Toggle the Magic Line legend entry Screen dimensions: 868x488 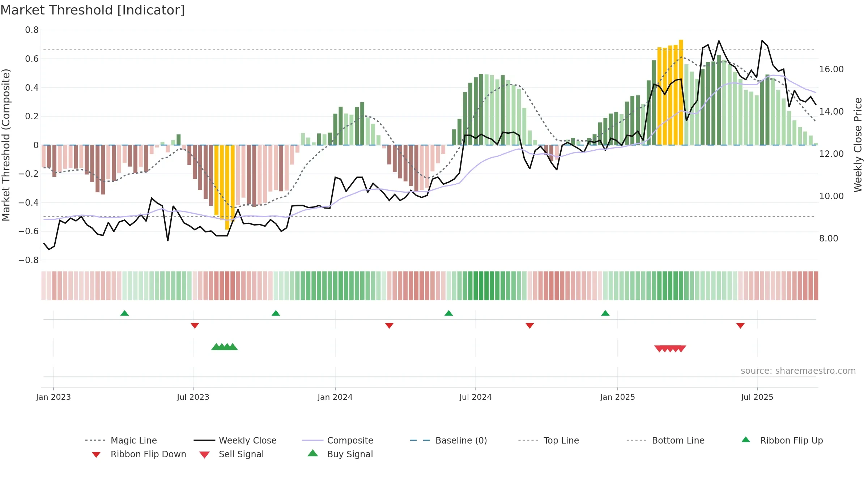121,440
